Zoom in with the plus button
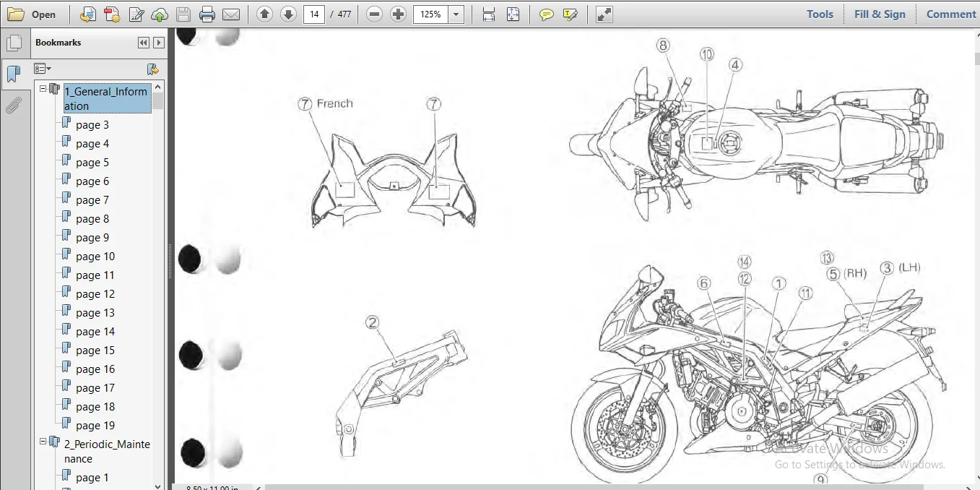This screenshot has width=980, height=490. click(x=398, y=14)
